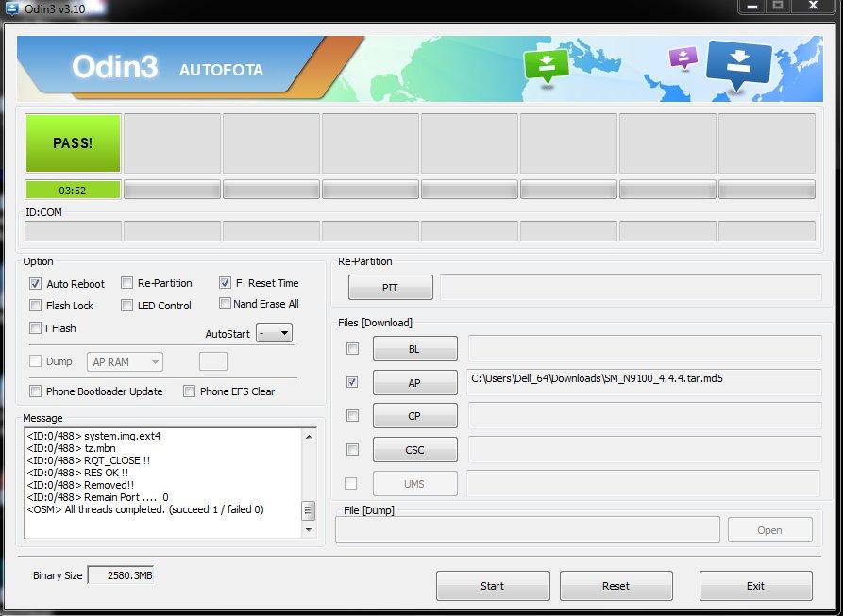This screenshot has width=843, height=616.
Task: Click the CP file button
Action: (415, 416)
